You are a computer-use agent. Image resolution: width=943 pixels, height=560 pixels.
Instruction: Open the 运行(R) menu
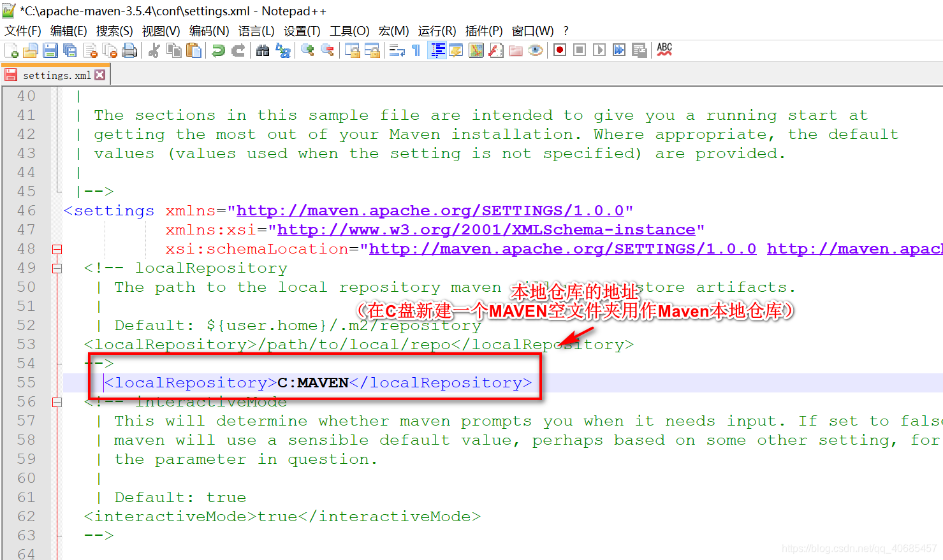click(x=437, y=31)
